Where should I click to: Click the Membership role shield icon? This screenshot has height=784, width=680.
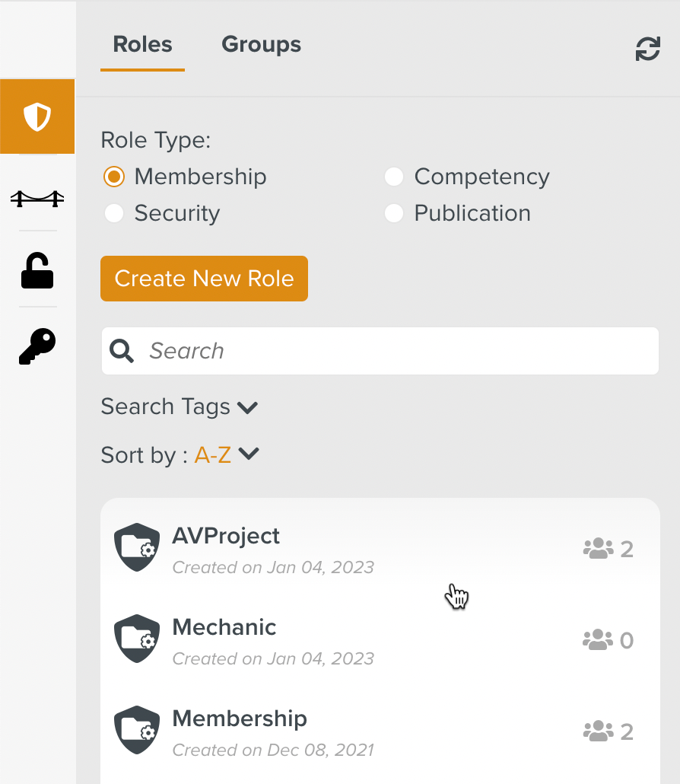137,730
